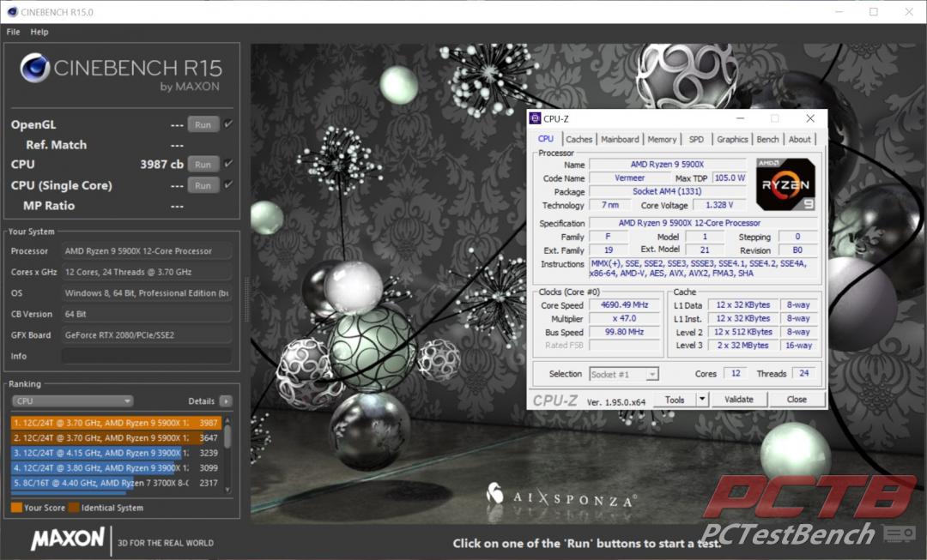Click the AMD Ryzen 9 logo in CPU-Z
Screen dimensions: 927x560
pyautogui.click(x=785, y=184)
